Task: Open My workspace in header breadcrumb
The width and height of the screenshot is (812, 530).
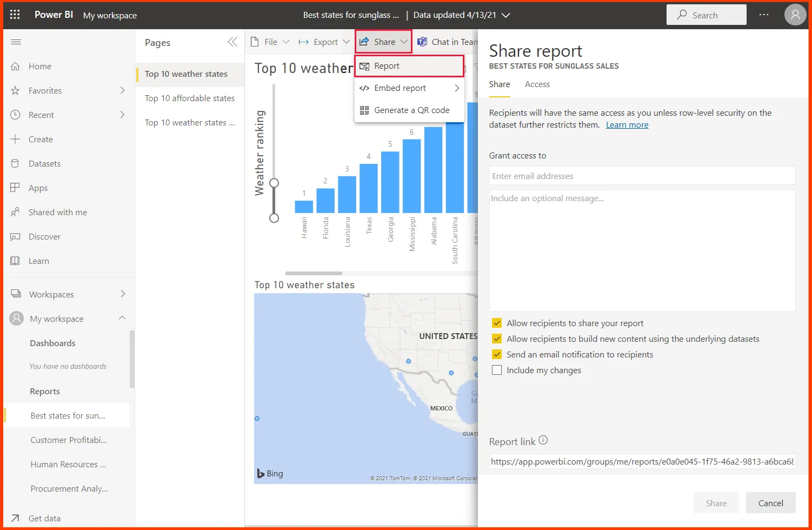Action: click(110, 15)
